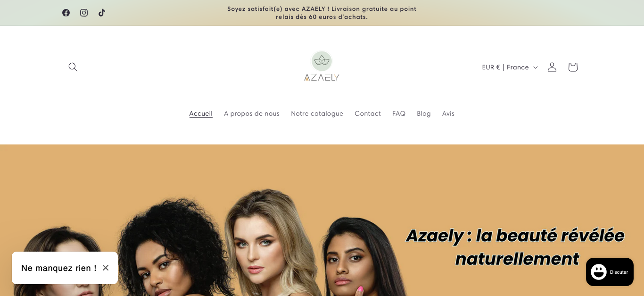Click the AZAELY lotus logo
Viewport: 644px width, 296px height.
click(x=322, y=66)
